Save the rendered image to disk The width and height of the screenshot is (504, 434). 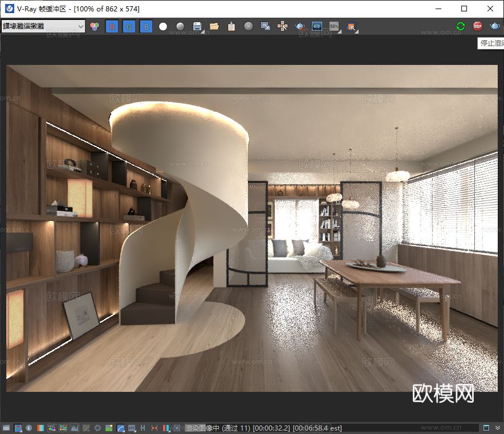coord(197,26)
